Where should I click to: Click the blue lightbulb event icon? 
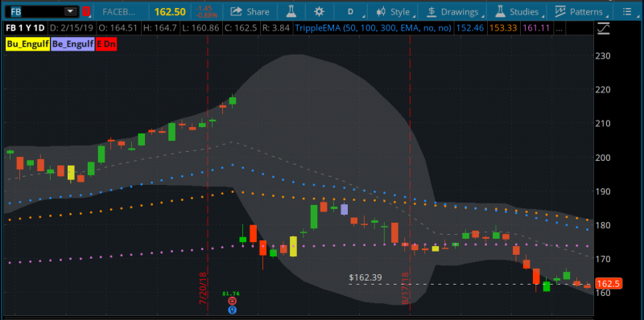click(x=233, y=310)
